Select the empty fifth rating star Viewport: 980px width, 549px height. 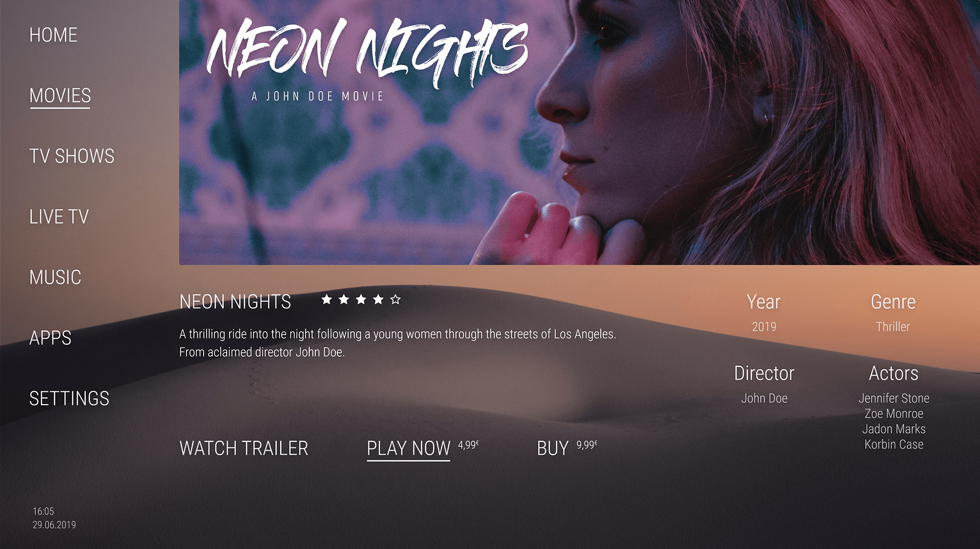click(x=396, y=300)
